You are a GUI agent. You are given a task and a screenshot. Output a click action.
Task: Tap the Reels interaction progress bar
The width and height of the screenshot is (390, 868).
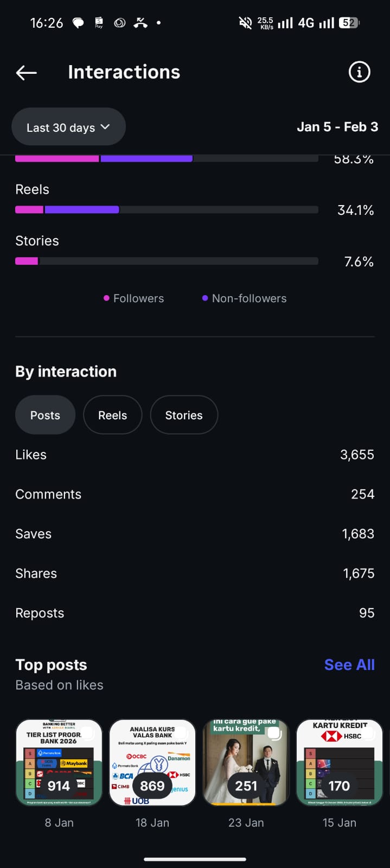pos(167,210)
